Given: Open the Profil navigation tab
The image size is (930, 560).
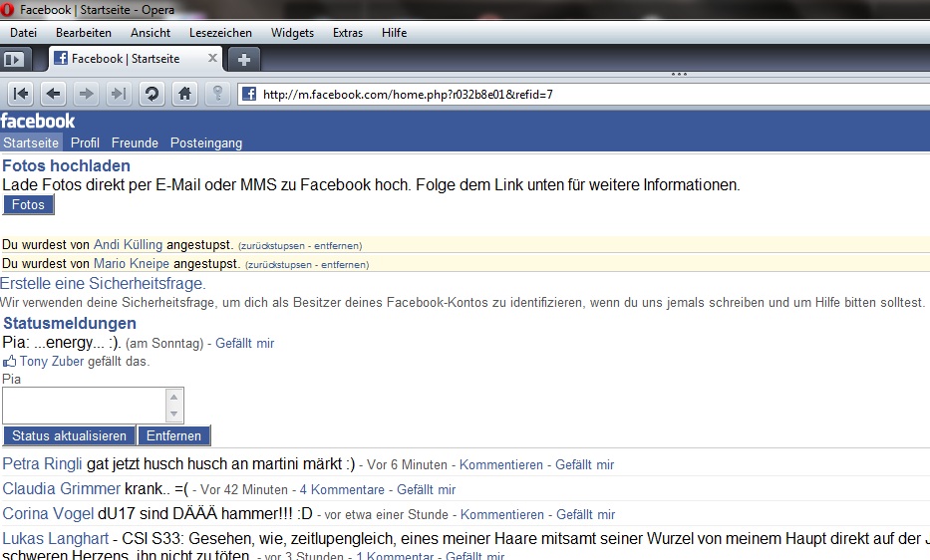Looking at the screenshot, I should pos(85,142).
